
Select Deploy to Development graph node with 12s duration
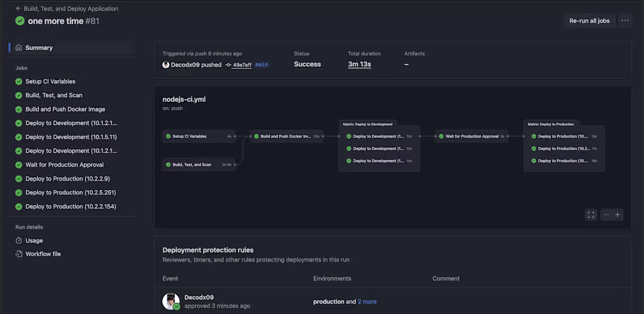pyautogui.click(x=379, y=136)
